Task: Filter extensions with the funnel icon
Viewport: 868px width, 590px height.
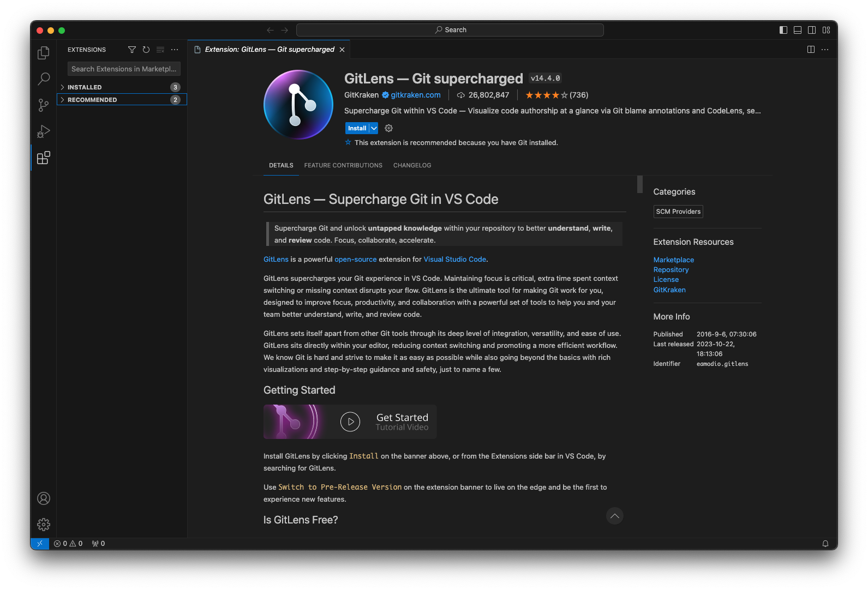Action: (x=132, y=50)
